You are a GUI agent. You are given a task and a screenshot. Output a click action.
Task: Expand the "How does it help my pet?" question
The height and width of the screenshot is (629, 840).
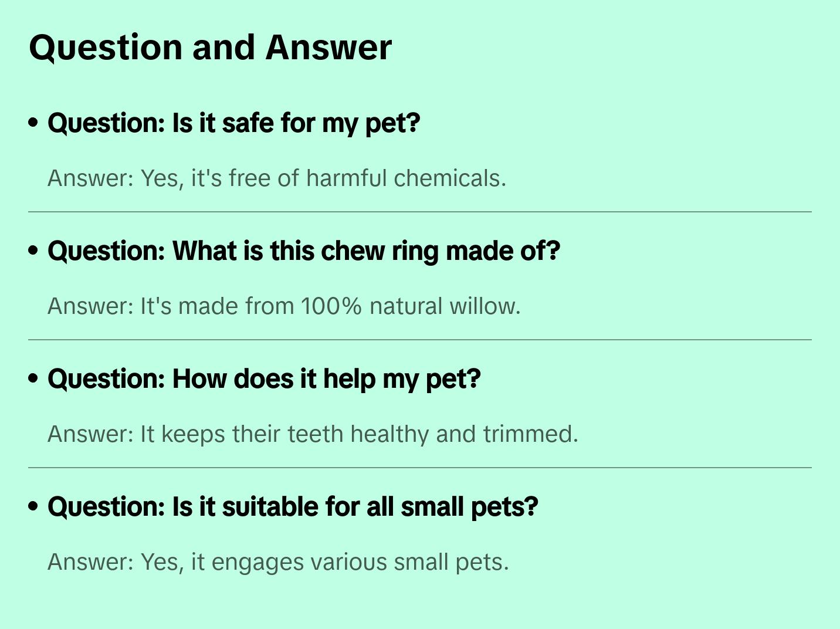pyautogui.click(x=264, y=379)
